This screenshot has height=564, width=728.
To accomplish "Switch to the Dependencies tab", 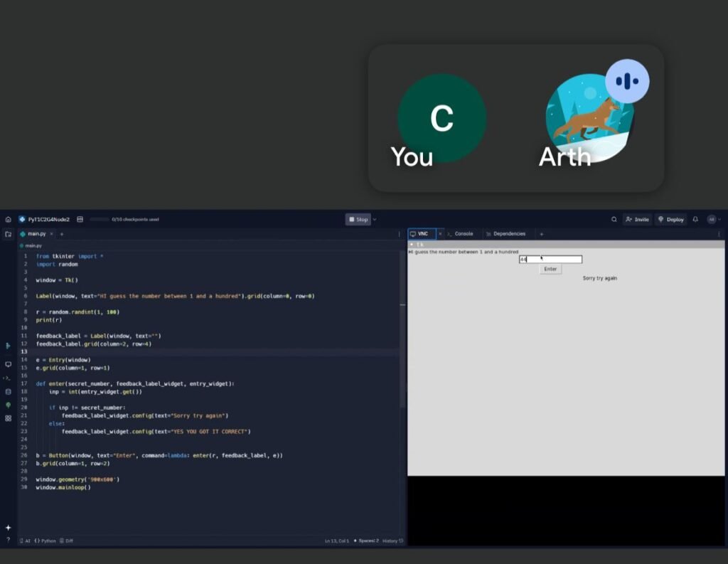I will [x=506, y=234].
